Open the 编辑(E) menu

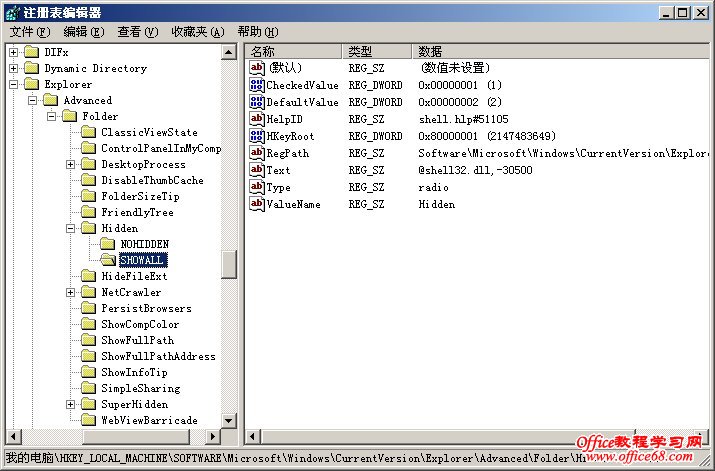pyautogui.click(x=84, y=31)
